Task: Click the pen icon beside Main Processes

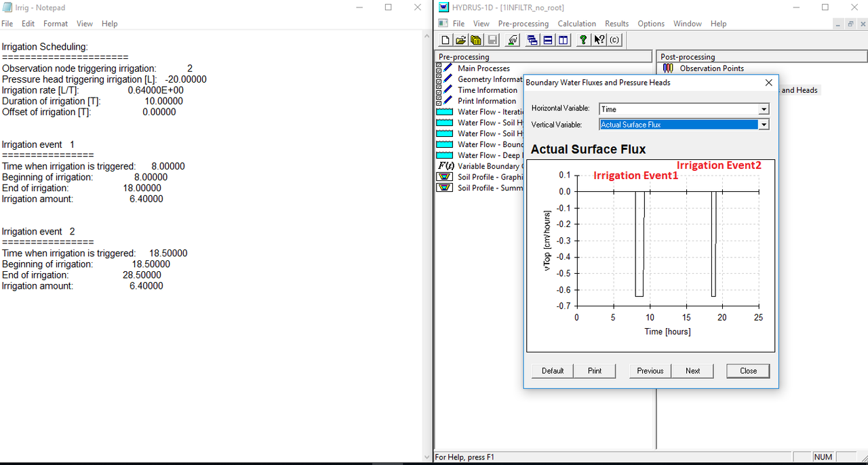Action: pos(448,68)
